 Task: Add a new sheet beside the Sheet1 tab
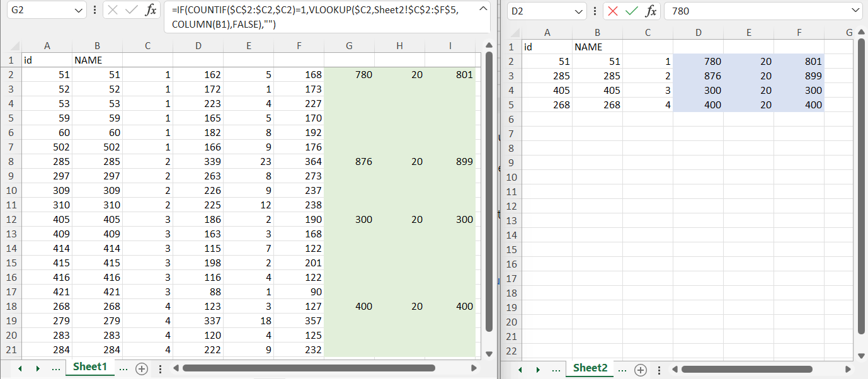pyautogui.click(x=142, y=369)
